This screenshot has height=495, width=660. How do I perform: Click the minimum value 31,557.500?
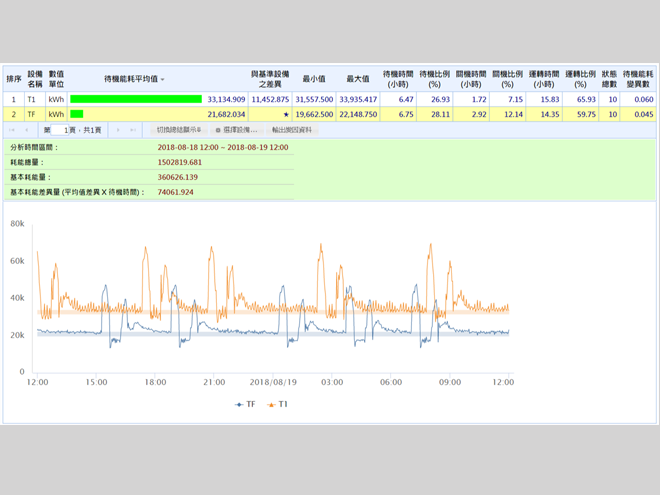click(x=314, y=99)
